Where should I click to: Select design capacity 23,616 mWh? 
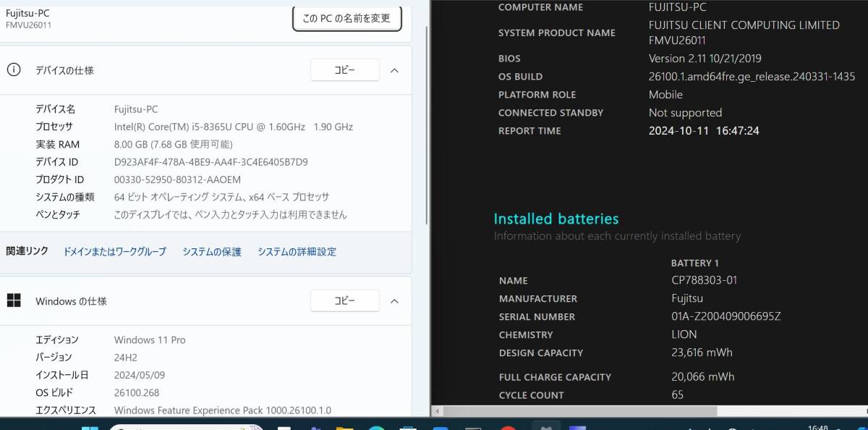(702, 353)
